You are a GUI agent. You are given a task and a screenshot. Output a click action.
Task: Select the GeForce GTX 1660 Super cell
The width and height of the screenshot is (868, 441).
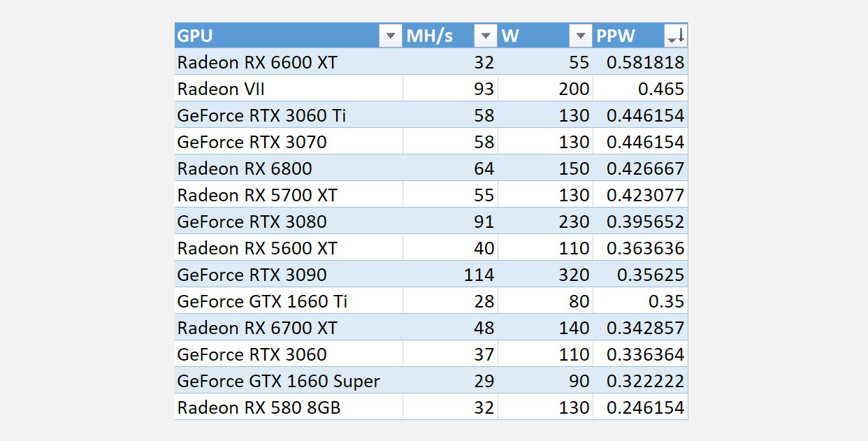[289, 381]
